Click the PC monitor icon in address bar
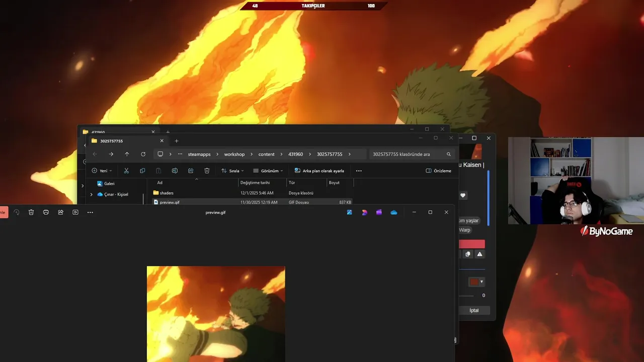The image size is (644, 362). pos(160,154)
